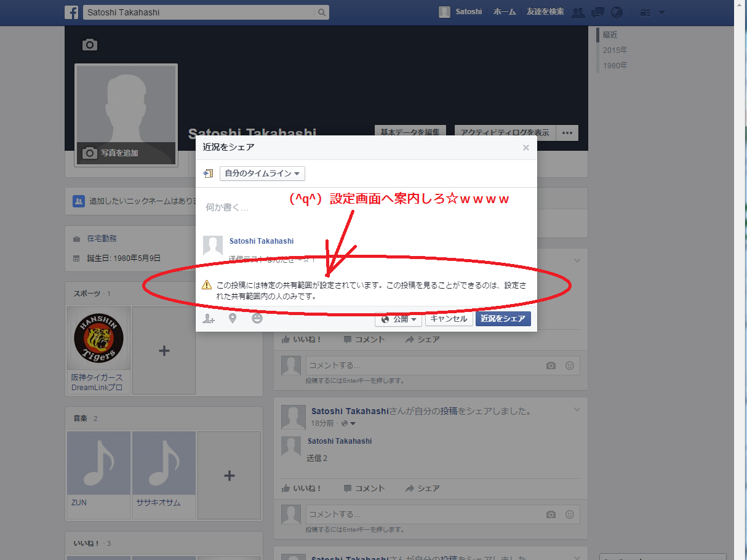The width and height of the screenshot is (747, 560).
Task: Click the Facebook logo icon
Action: [x=71, y=12]
